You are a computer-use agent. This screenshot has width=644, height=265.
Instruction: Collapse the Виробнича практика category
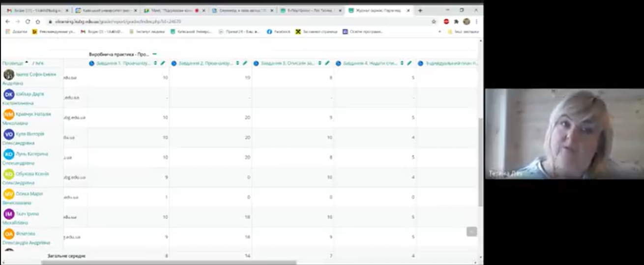[x=154, y=54]
